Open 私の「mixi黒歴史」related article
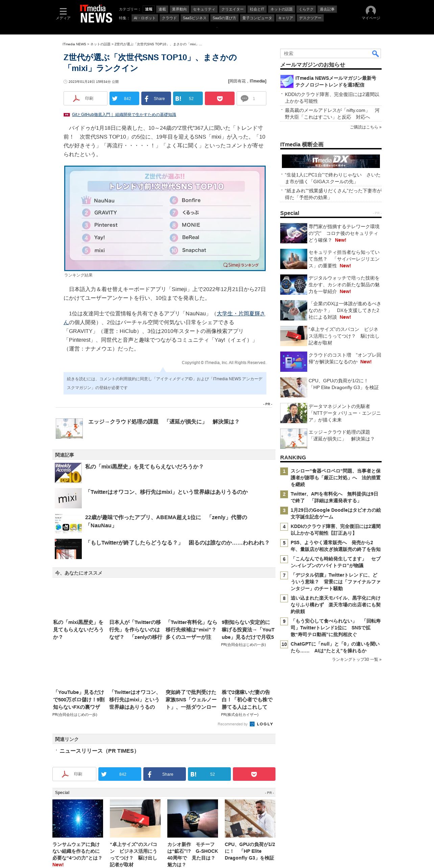Image resolution: width=434 pixels, height=868 pixels. tap(144, 466)
